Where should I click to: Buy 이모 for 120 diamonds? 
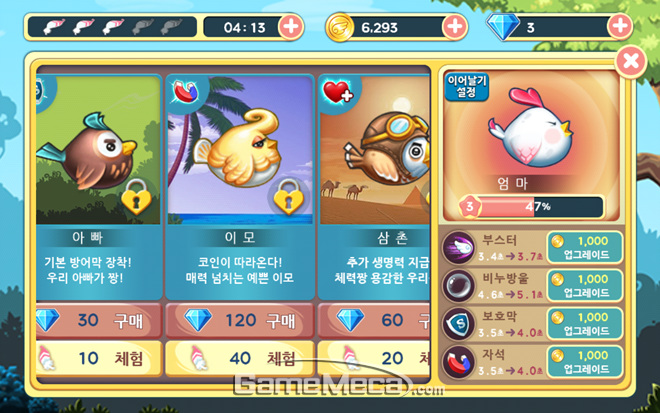240,320
